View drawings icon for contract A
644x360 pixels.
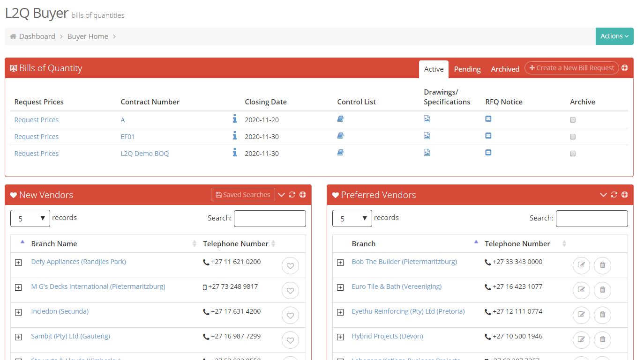[x=427, y=119]
